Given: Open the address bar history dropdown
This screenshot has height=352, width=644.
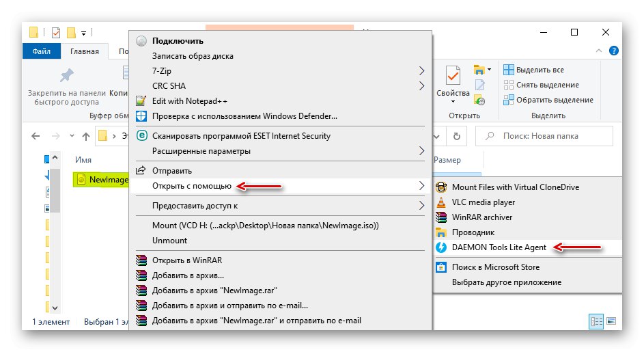Looking at the screenshot, I should pos(436,136).
